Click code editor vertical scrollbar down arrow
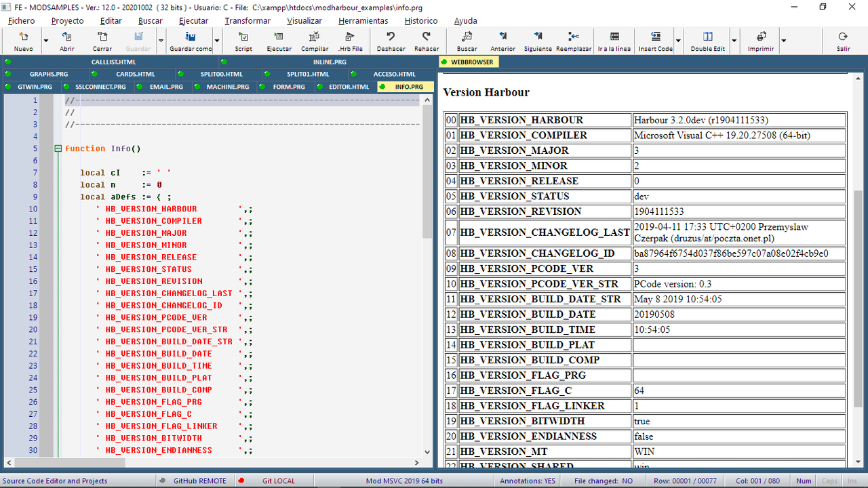 tap(427, 451)
